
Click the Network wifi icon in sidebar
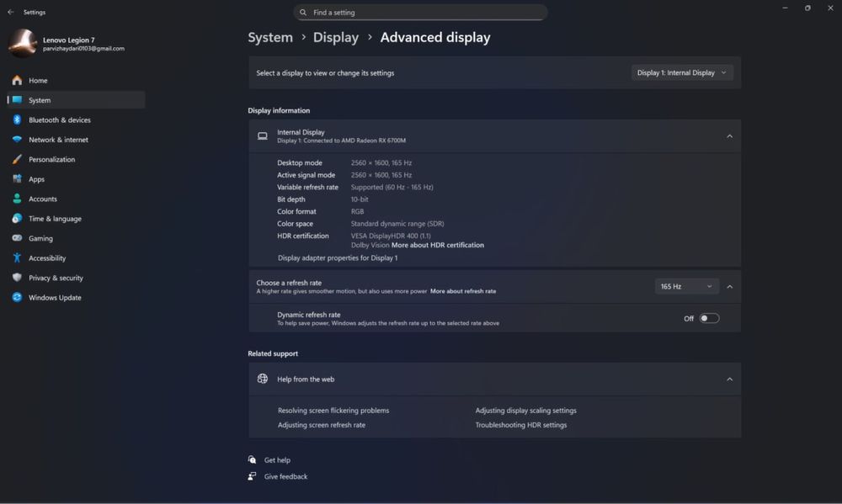(x=17, y=140)
